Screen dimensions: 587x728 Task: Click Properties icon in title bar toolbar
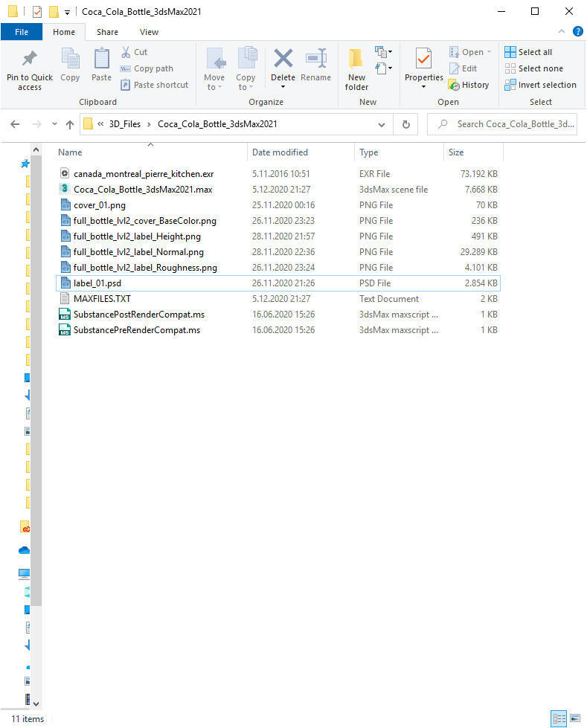click(x=37, y=12)
